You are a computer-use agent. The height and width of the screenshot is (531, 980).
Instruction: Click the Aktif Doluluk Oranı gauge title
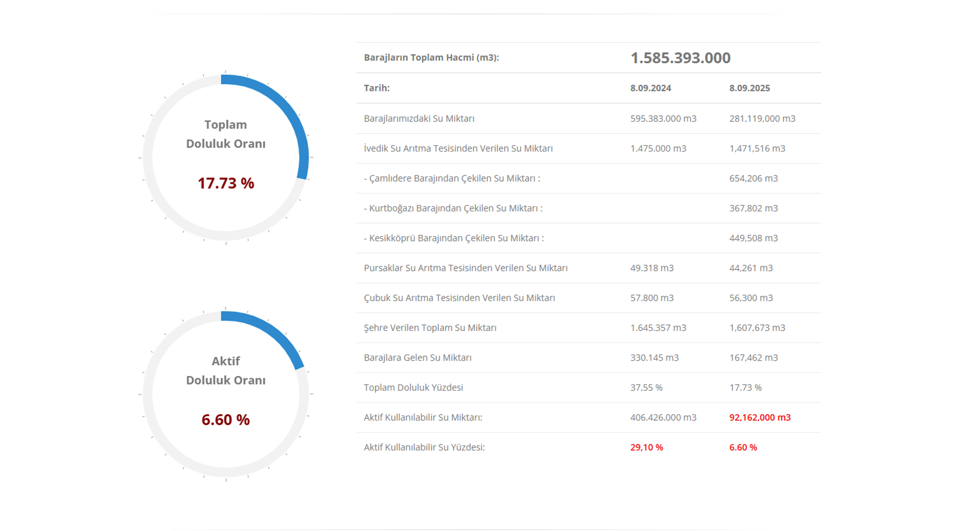(x=226, y=371)
